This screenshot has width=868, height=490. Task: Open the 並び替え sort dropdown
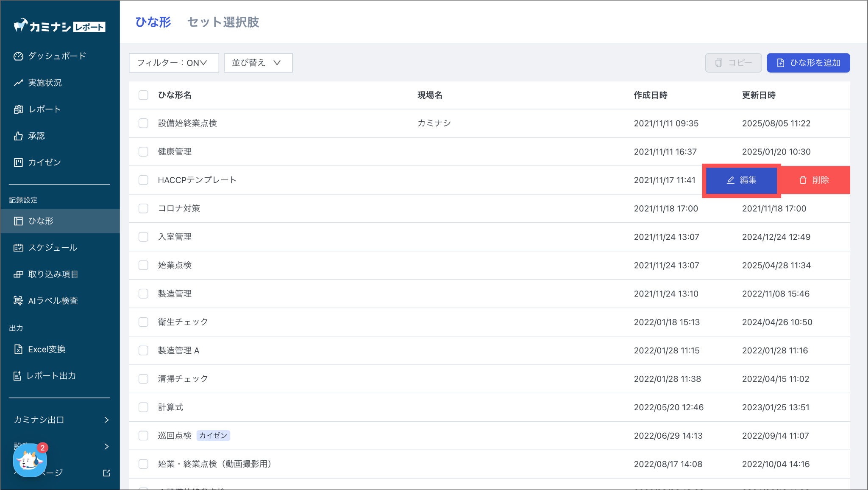pyautogui.click(x=258, y=63)
